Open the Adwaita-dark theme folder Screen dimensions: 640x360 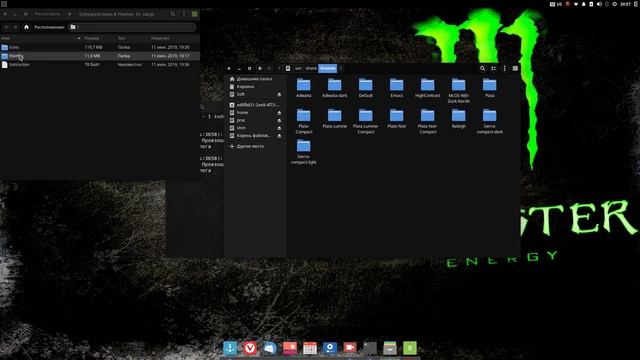tap(334, 88)
